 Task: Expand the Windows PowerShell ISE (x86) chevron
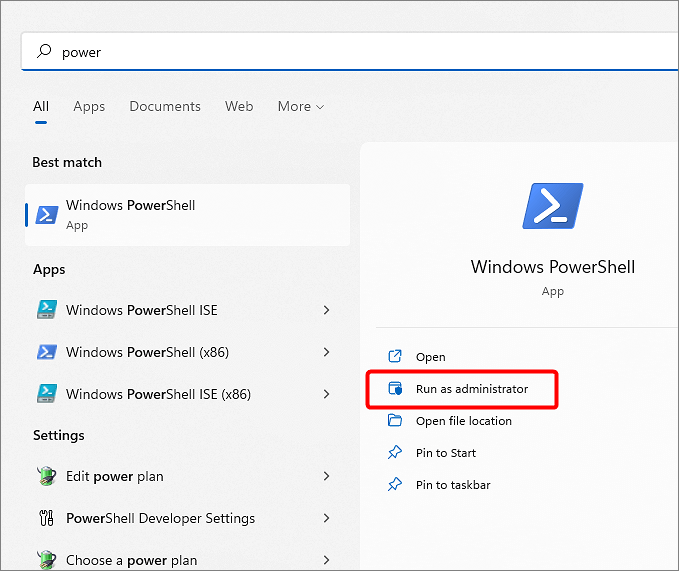(x=327, y=394)
